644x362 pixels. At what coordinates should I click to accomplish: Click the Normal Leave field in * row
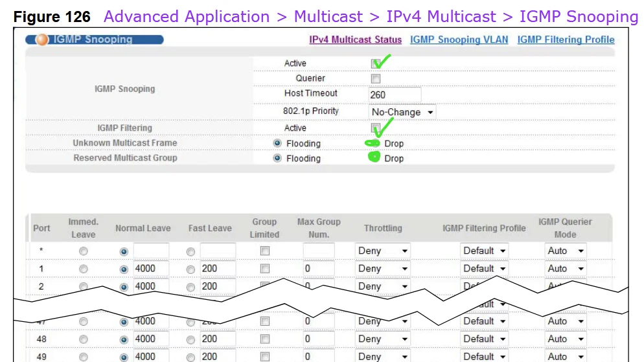pyautogui.click(x=151, y=251)
